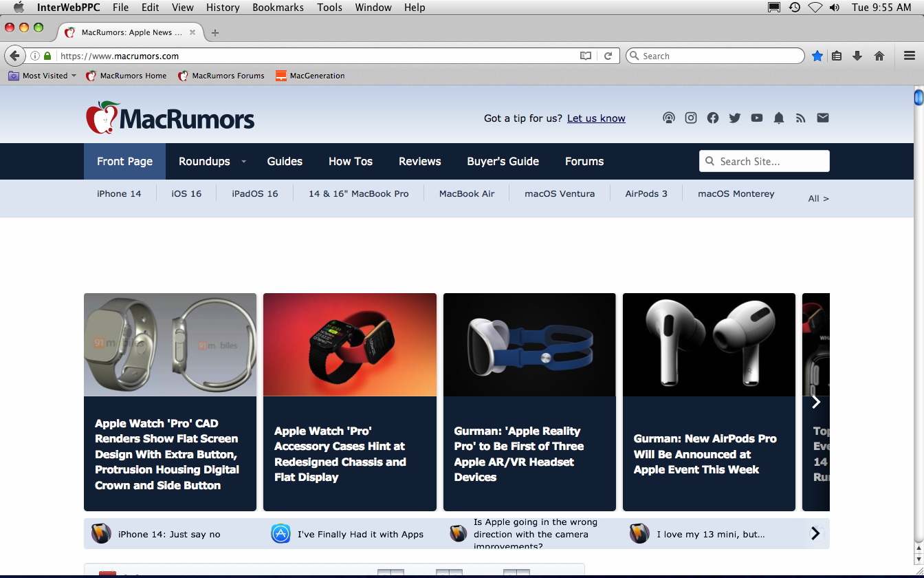Toggle reader view icon in address bar
This screenshot has width=924, height=578.
pyautogui.click(x=586, y=56)
